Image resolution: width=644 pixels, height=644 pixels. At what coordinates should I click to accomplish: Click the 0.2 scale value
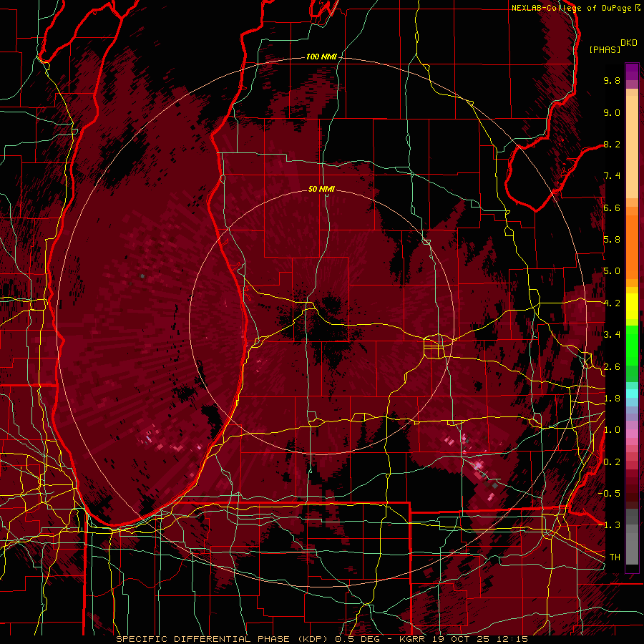612,462
